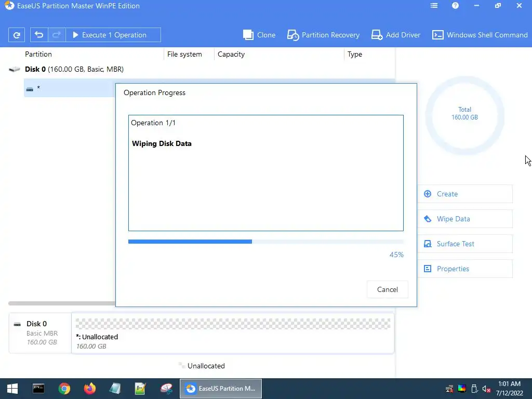Open the Clone tool

(x=259, y=35)
